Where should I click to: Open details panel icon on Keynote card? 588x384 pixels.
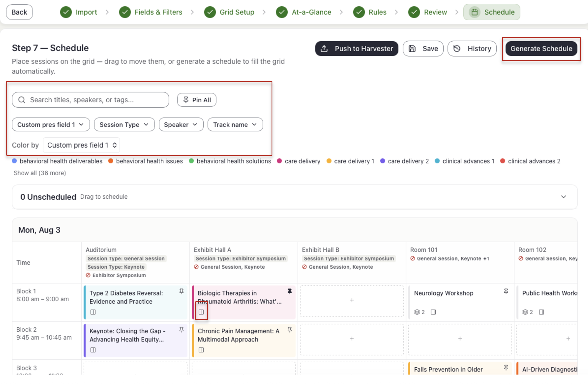[x=93, y=350]
